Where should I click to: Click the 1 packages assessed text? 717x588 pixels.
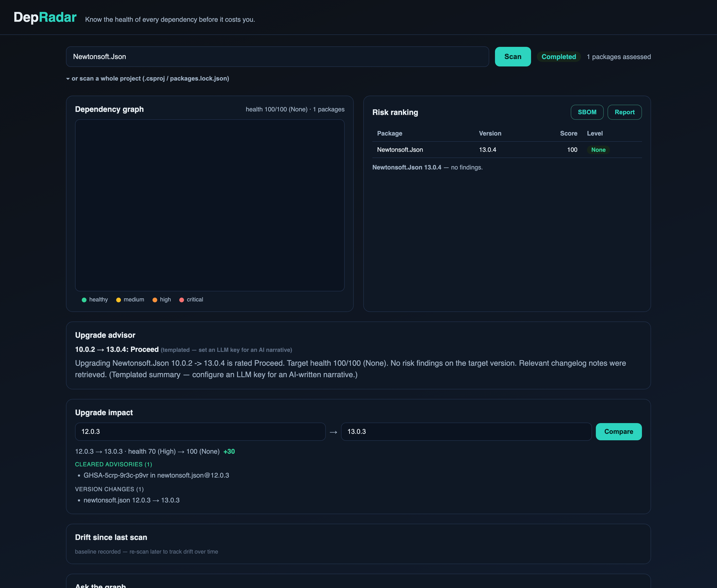(x=619, y=57)
